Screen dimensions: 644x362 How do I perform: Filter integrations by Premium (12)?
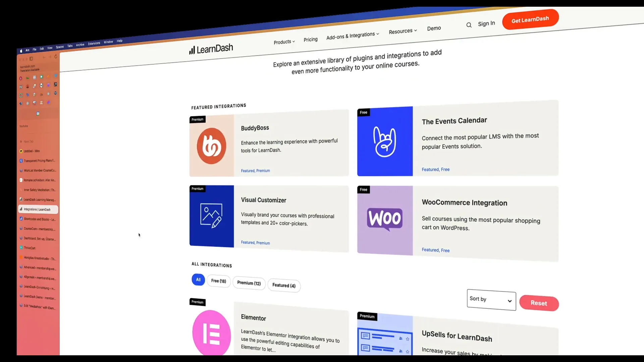point(249,283)
